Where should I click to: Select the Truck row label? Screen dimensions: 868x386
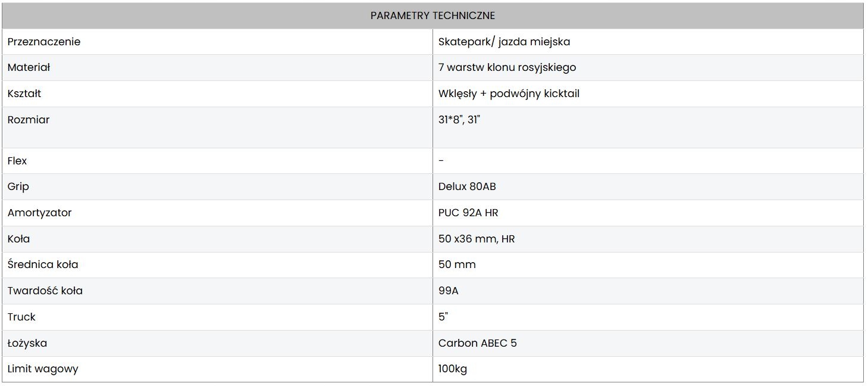(x=21, y=317)
